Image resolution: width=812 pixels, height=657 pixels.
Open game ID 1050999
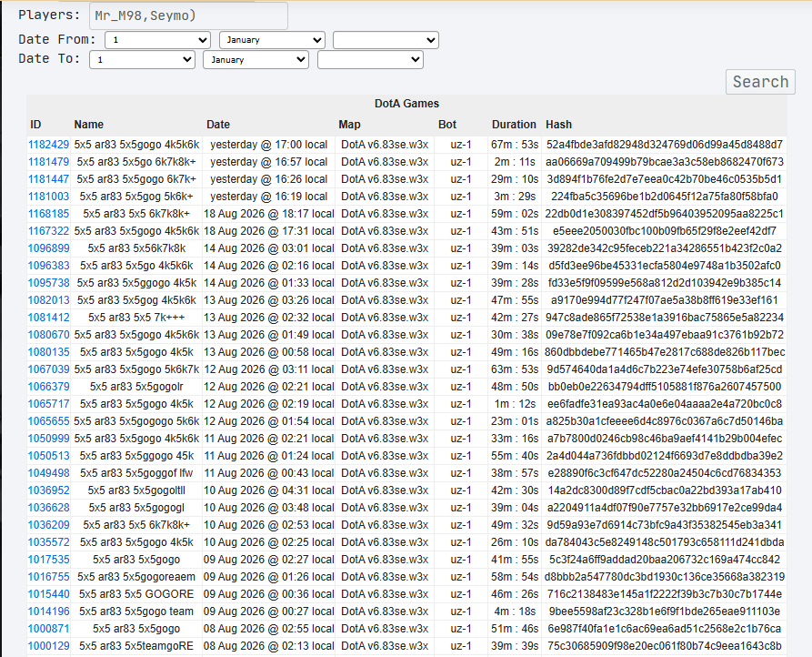point(49,439)
